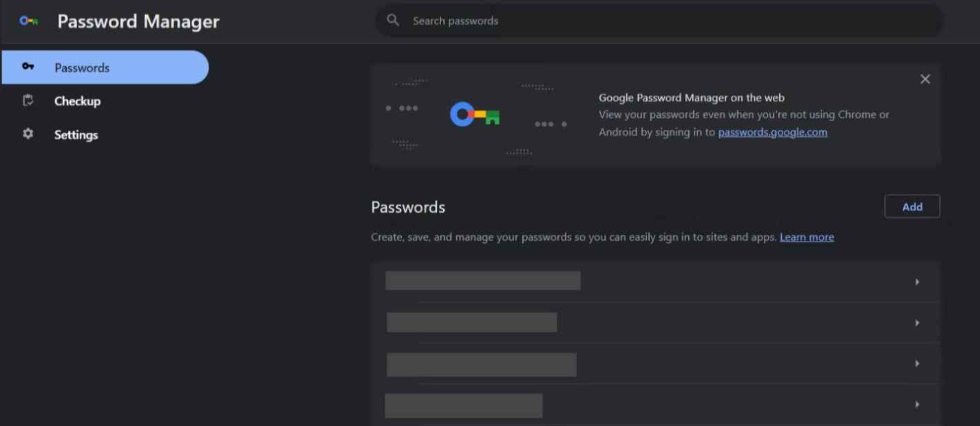This screenshot has height=426, width=980.
Task: Click the Search passwords input field
Action: click(619, 20)
